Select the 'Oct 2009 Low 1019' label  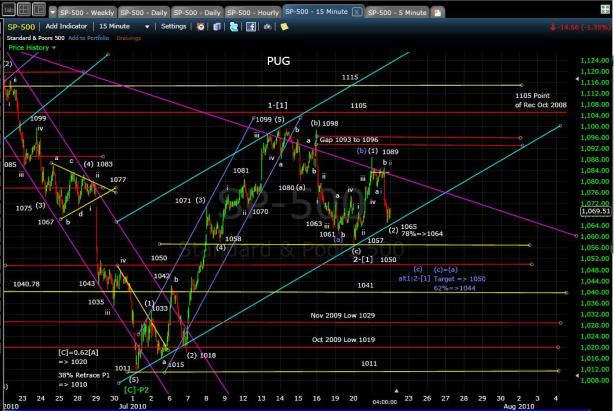click(343, 339)
